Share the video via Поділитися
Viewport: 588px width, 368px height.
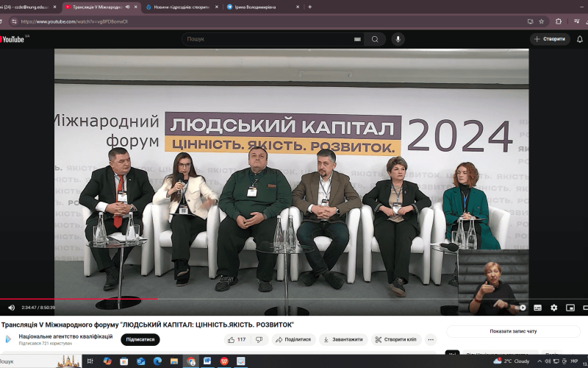point(293,339)
